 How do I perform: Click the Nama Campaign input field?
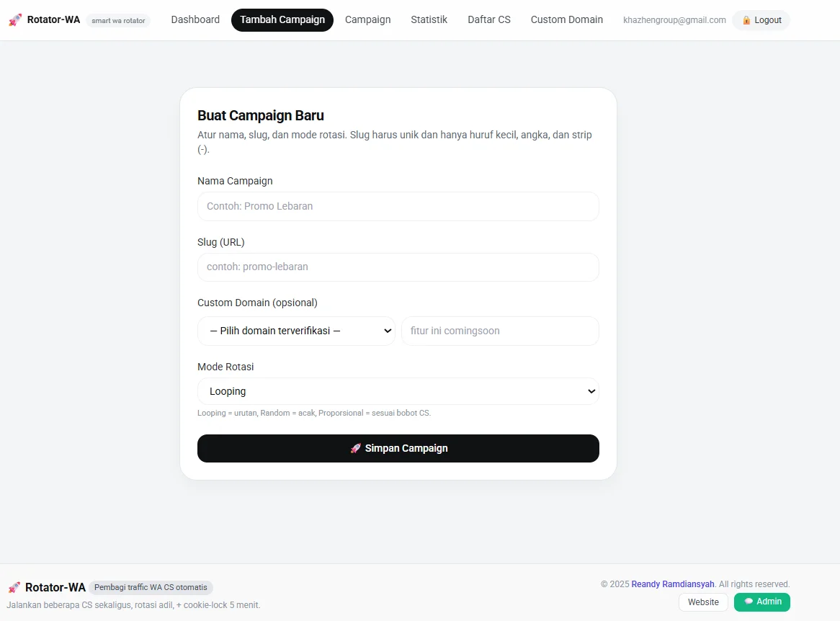click(398, 206)
